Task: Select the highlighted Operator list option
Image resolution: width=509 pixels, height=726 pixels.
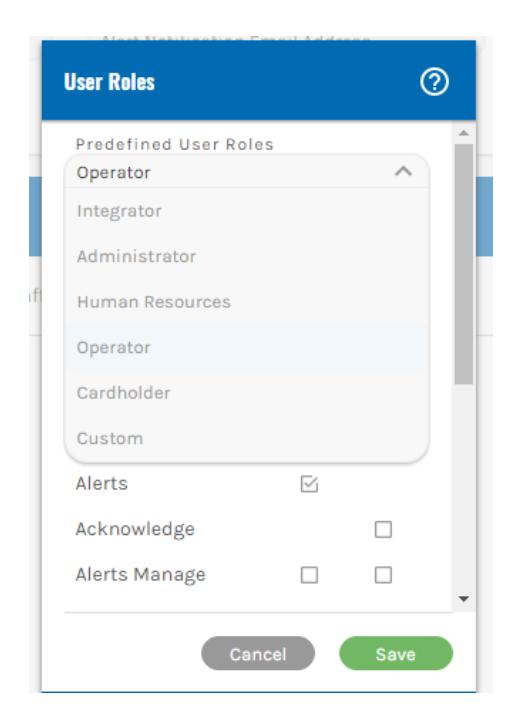Action: click(x=246, y=347)
